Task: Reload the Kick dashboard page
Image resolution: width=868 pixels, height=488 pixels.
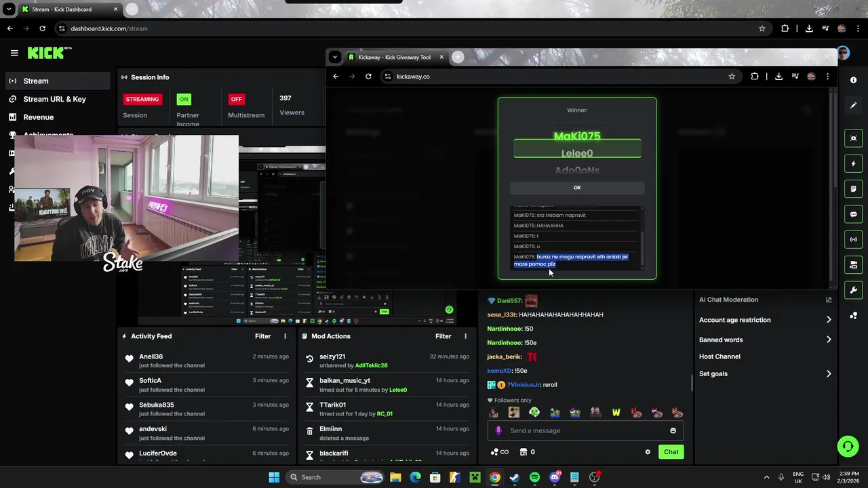Action: coord(42,28)
